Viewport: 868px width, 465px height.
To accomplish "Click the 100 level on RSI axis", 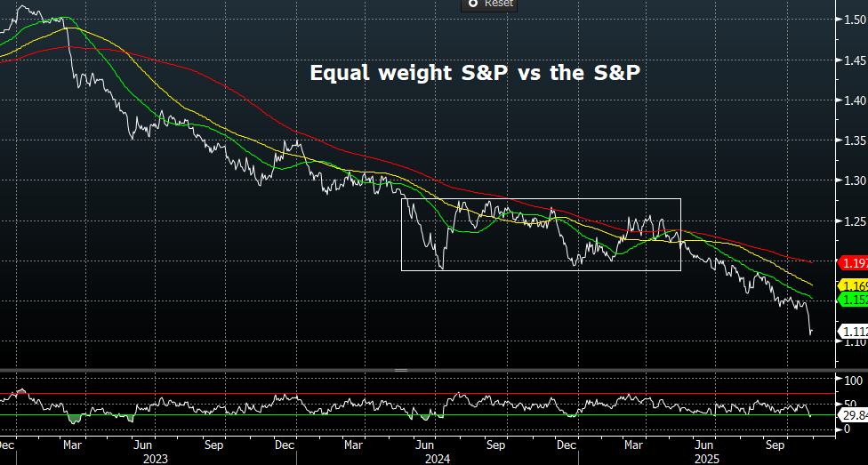I will coord(854,381).
